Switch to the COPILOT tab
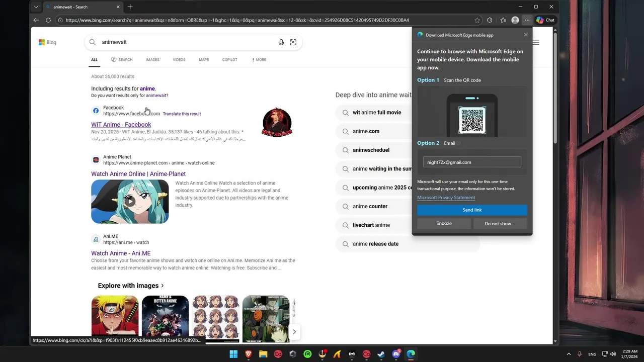The height and width of the screenshot is (362, 644). click(x=230, y=60)
